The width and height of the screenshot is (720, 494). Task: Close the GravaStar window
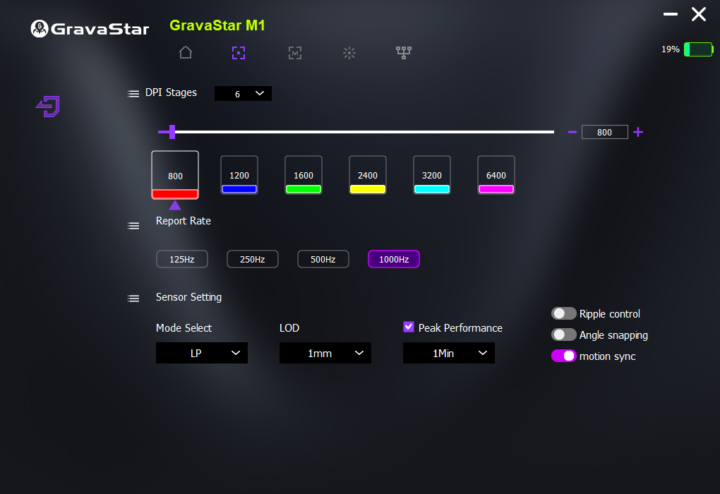click(x=699, y=14)
